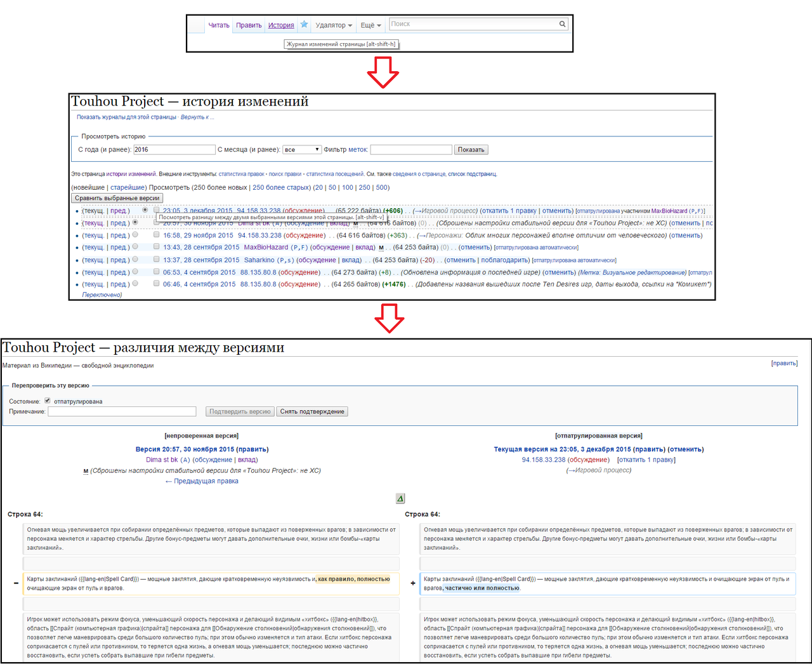Open Версия 20:57, 30 ноября 2015 link
The height and width of the screenshot is (664, 812).
coord(185,449)
